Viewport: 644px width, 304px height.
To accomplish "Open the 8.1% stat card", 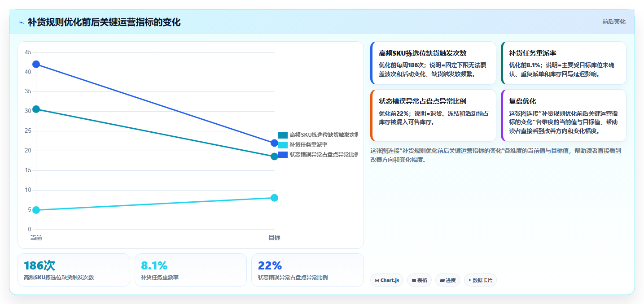I will [191, 270].
